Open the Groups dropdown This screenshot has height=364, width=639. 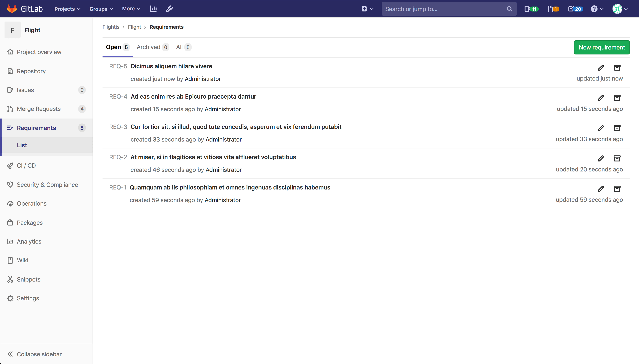101,9
